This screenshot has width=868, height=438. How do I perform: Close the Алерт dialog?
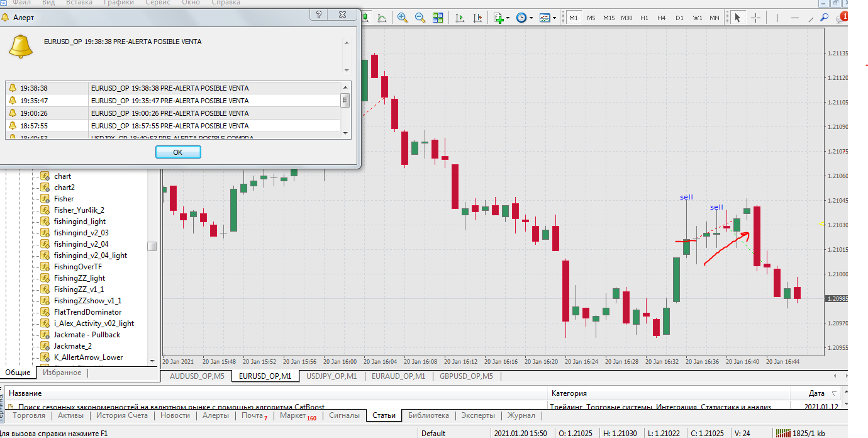[x=341, y=14]
